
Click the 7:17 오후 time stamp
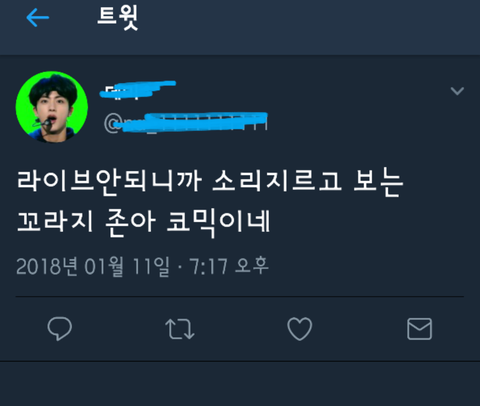tap(229, 266)
